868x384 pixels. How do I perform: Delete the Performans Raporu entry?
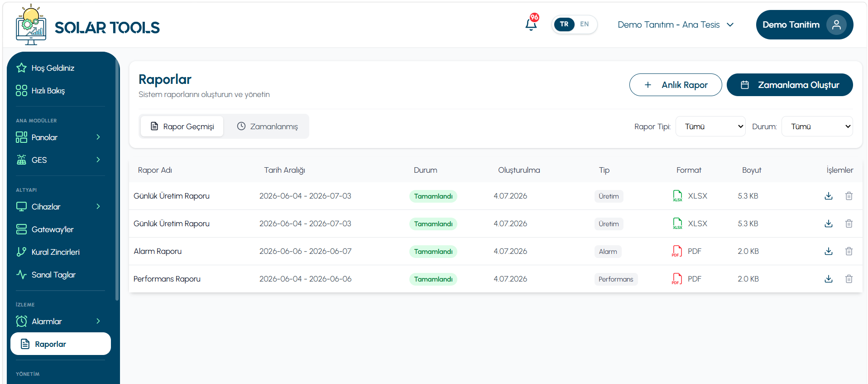coord(849,279)
